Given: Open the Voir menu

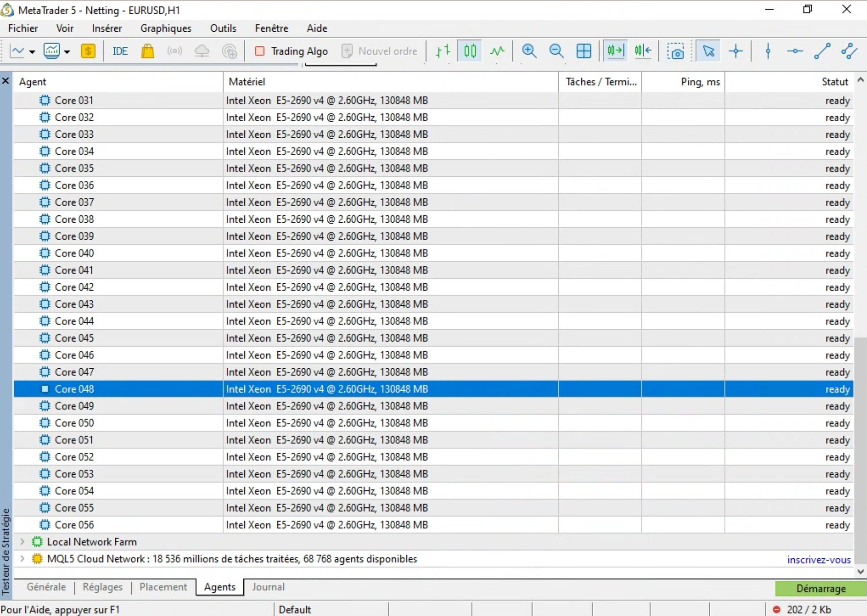Looking at the screenshot, I should (65, 28).
